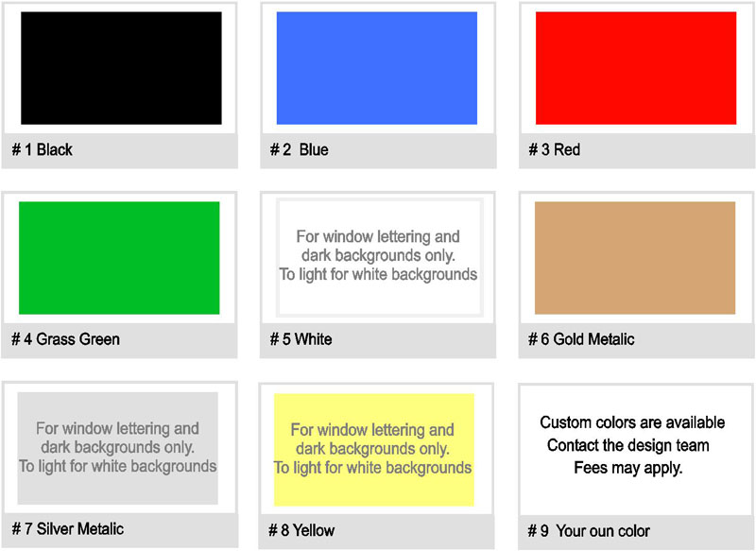The width and height of the screenshot is (756, 551).
Task: Click the '# 7 Silver Metalic' label
Action: (x=67, y=529)
